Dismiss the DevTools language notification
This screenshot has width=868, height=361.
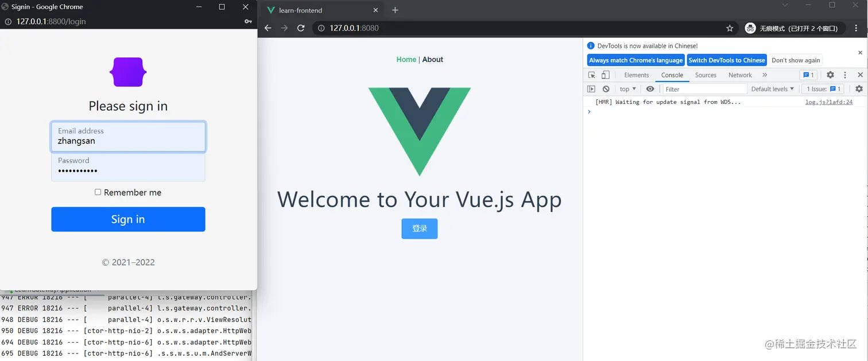click(x=860, y=53)
